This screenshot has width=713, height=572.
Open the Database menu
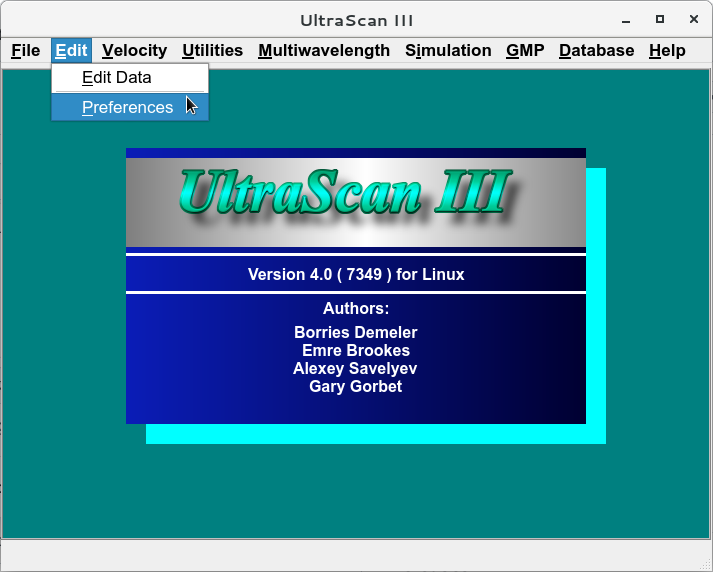[596, 50]
